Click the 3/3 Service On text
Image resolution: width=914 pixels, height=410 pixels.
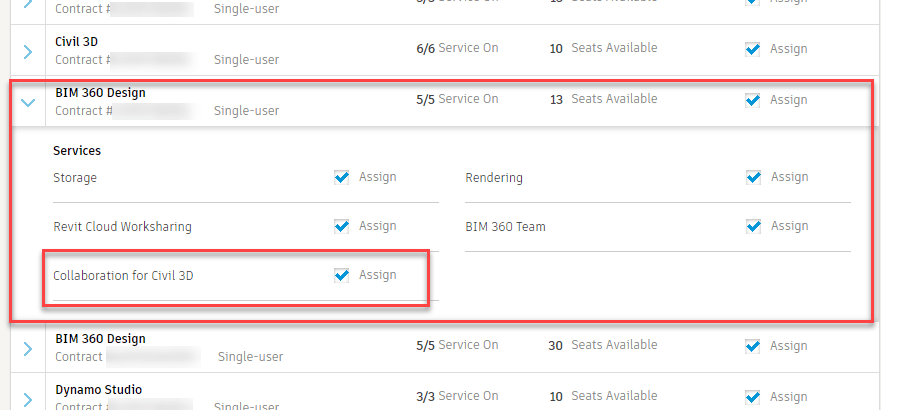coord(457,396)
